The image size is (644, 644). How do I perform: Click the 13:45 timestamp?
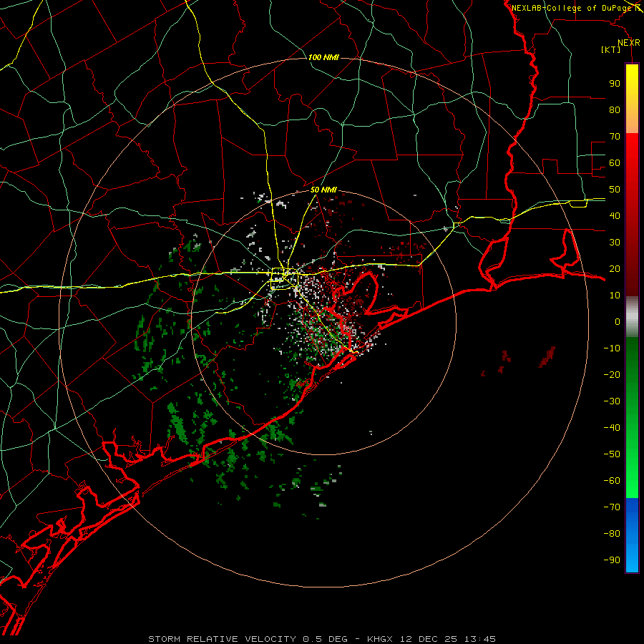click(x=479, y=639)
